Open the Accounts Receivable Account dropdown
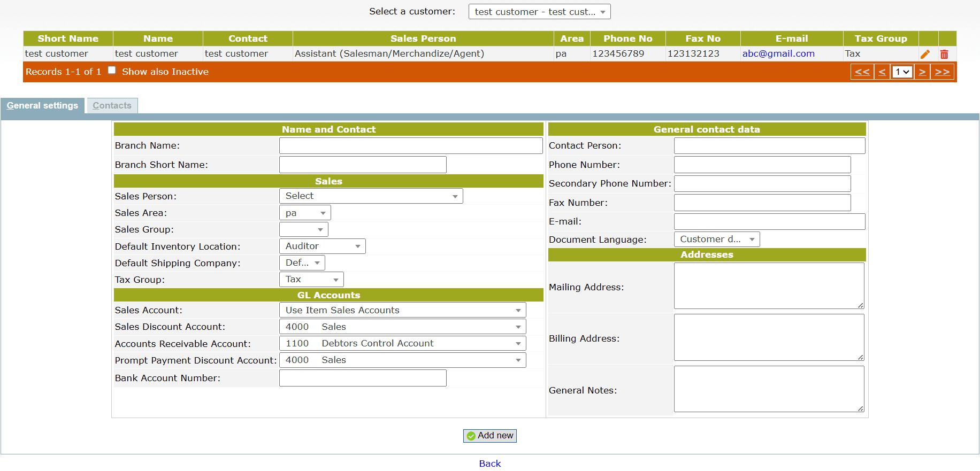Screen dimensions: 980x471 pos(402,344)
